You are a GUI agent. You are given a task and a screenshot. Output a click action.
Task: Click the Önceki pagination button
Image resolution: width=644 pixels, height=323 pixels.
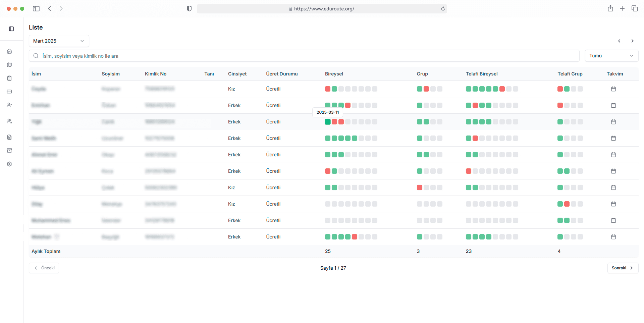tap(44, 268)
